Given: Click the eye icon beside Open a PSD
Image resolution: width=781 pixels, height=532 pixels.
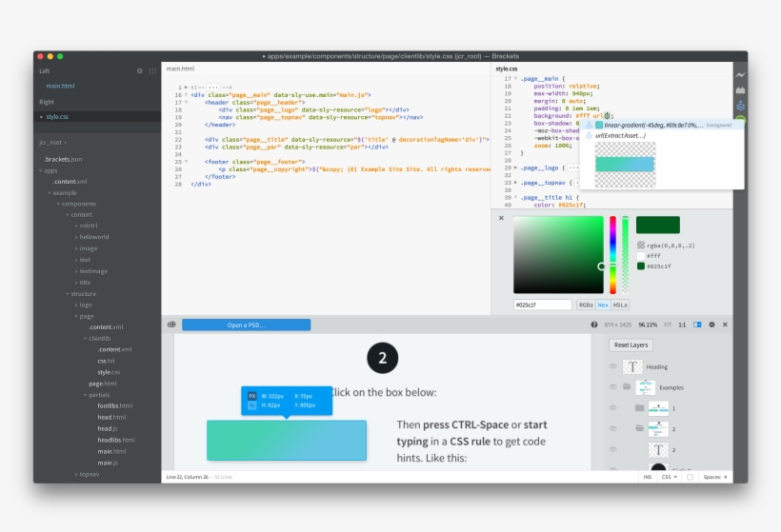Looking at the screenshot, I should tap(171, 325).
